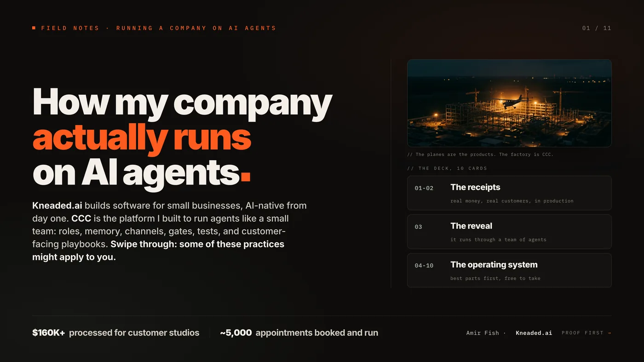Viewport: 644px width, 362px height.
Task: Click the 01 / 11 page counter
Action: tap(597, 28)
